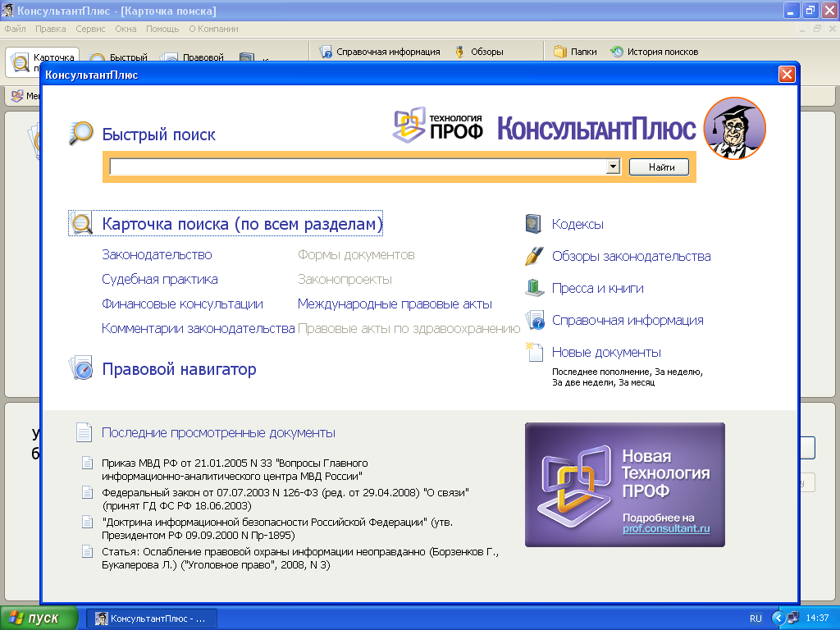Image resolution: width=840 pixels, height=630 pixels.
Task: Open the Судебная практика section
Action: tap(160, 279)
